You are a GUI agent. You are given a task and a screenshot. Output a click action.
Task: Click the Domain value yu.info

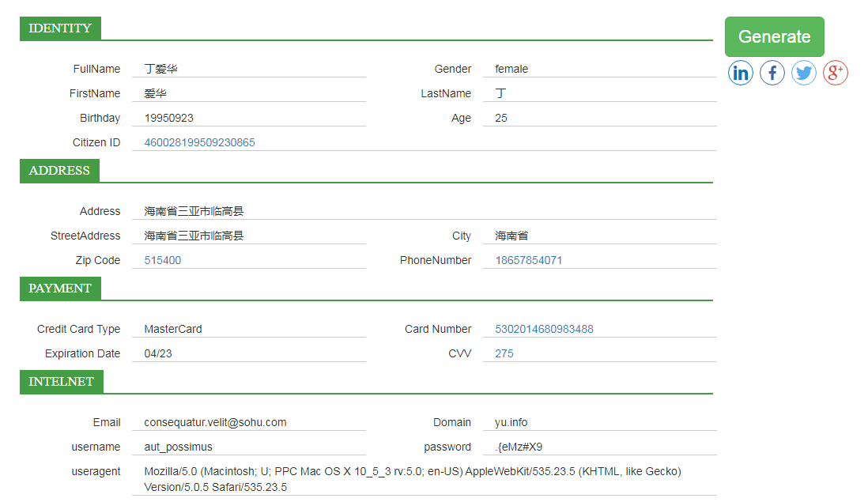tap(513, 423)
